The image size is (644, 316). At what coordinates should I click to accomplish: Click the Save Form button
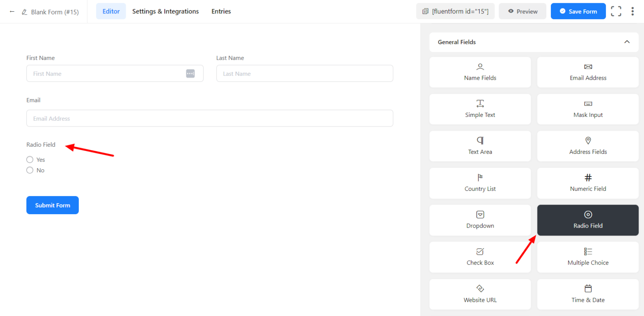[x=578, y=11]
